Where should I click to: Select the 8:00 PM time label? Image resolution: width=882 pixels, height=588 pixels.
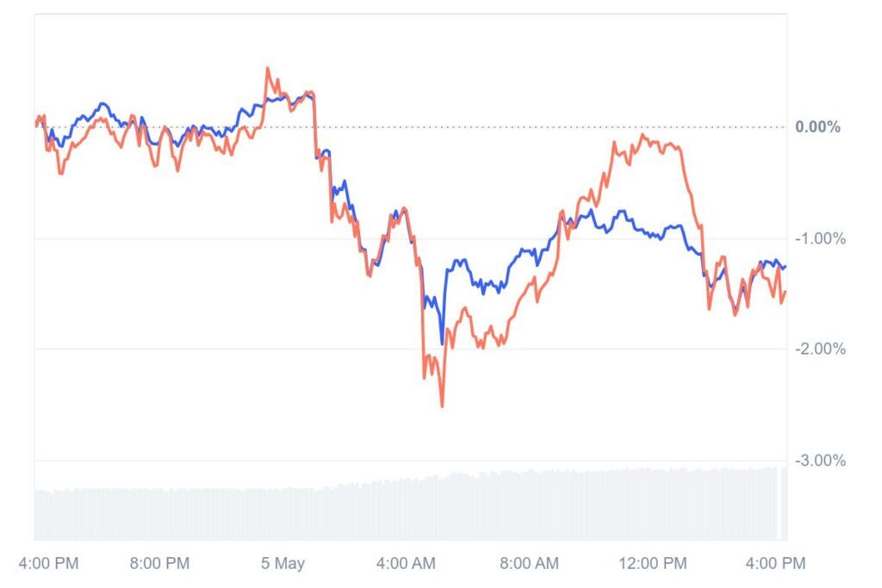click(159, 564)
